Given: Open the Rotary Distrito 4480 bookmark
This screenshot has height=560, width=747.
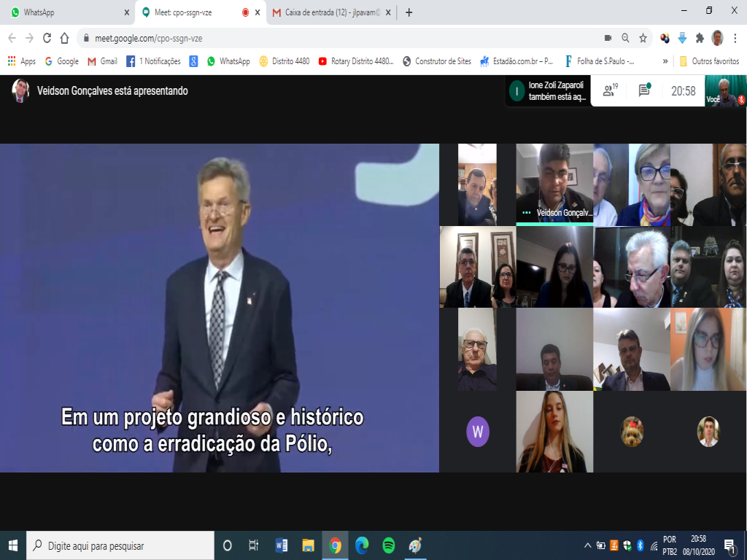Looking at the screenshot, I should [x=356, y=61].
